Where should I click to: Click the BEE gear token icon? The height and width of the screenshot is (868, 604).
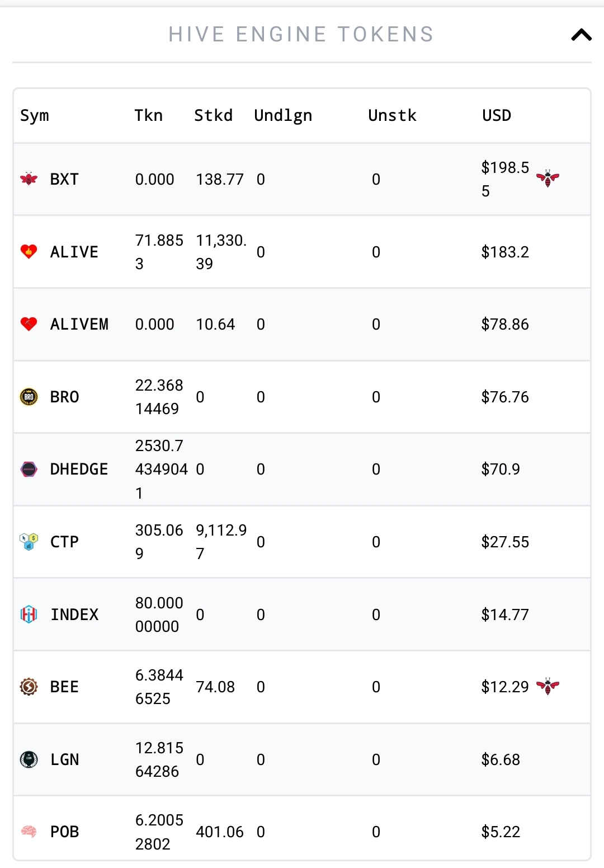29,687
